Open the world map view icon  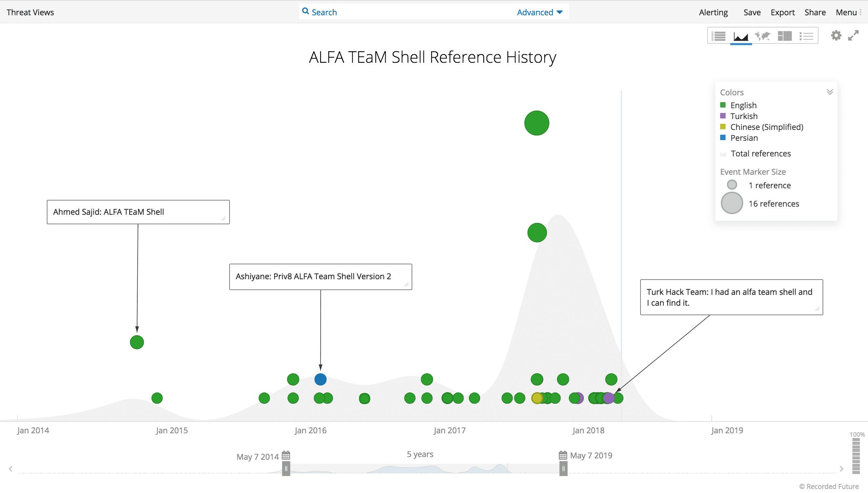pos(763,36)
